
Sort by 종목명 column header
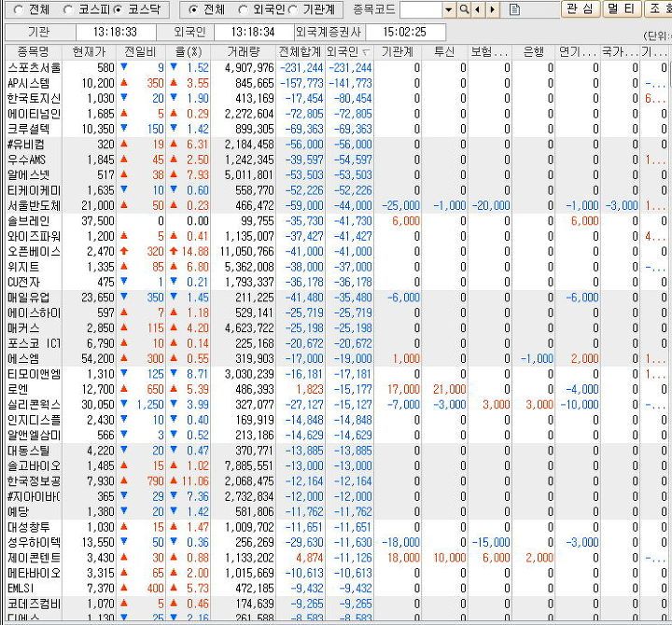tap(34, 52)
